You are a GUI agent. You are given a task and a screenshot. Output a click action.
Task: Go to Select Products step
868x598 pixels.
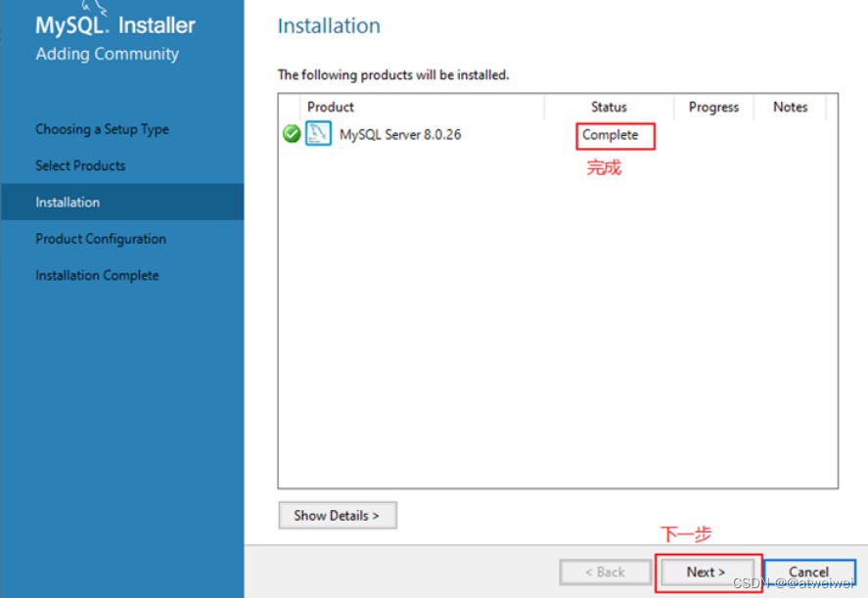pyautogui.click(x=80, y=165)
